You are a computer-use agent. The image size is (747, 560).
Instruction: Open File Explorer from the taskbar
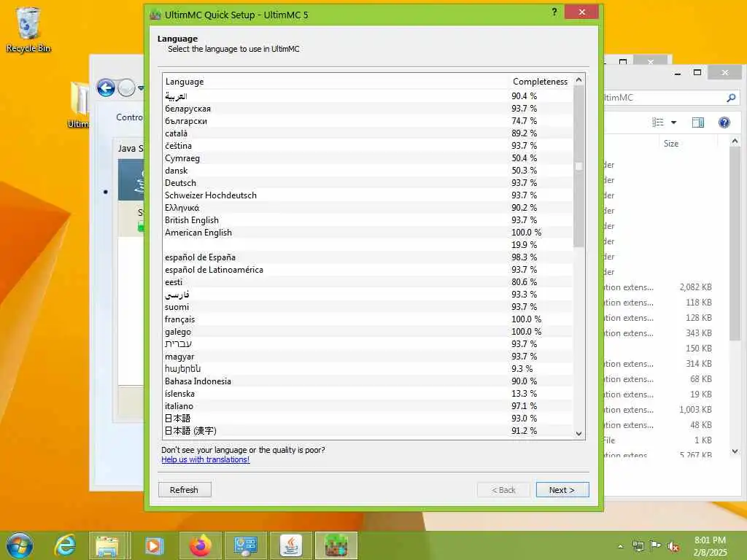(x=108, y=545)
